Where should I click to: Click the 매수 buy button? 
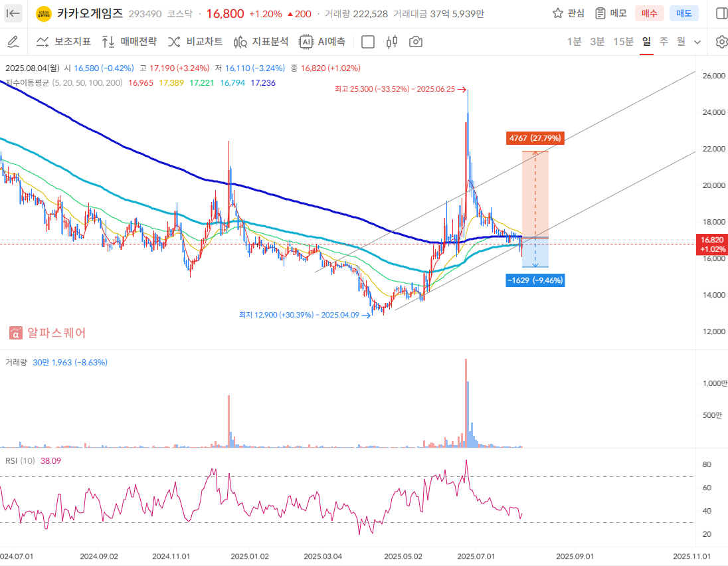click(650, 13)
